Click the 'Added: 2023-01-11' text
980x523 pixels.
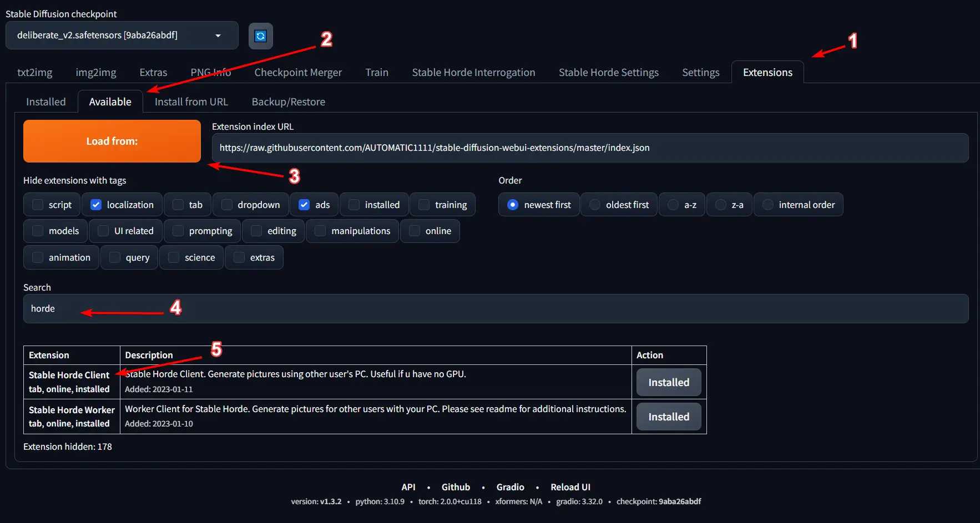point(159,389)
